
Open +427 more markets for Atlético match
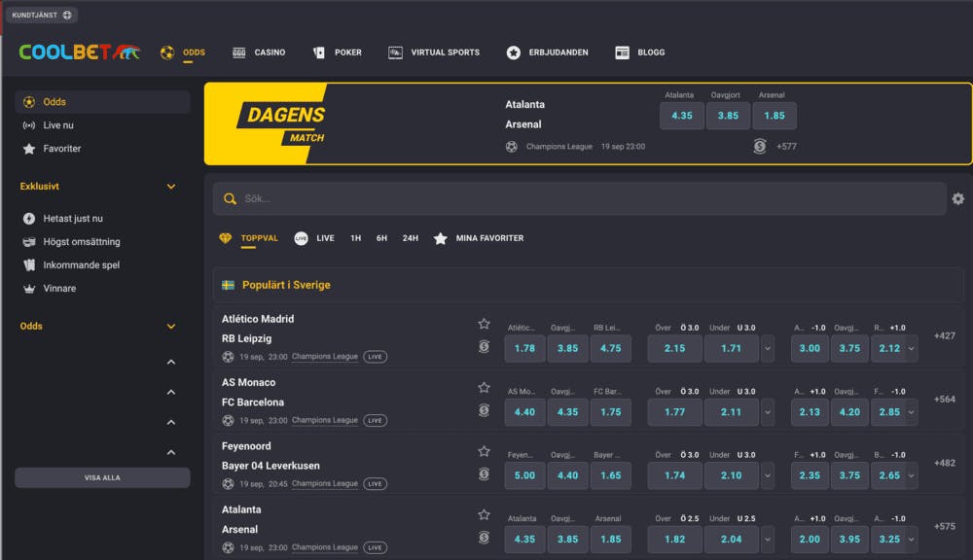click(945, 336)
